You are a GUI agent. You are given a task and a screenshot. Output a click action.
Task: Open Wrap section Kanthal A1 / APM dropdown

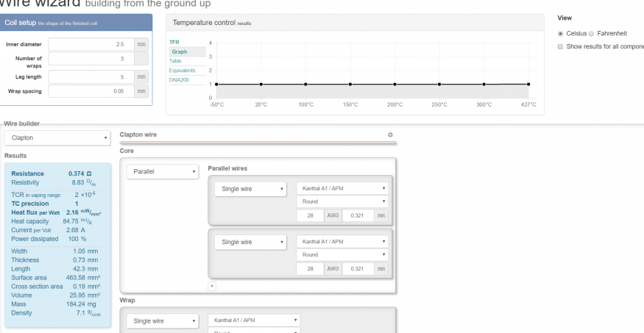pos(254,321)
